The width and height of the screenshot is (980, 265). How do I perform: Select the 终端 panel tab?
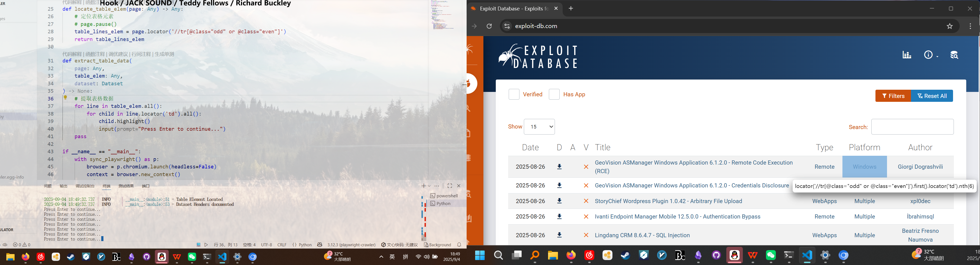tap(106, 186)
